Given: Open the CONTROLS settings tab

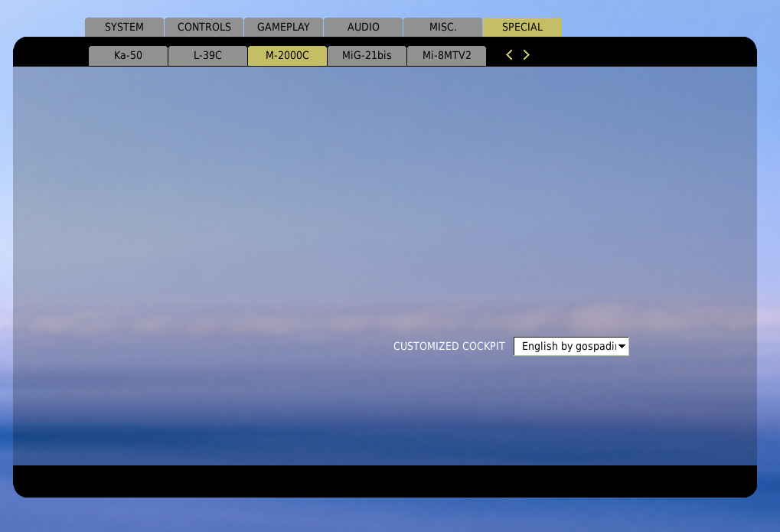Looking at the screenshot, I should [204, 27].
